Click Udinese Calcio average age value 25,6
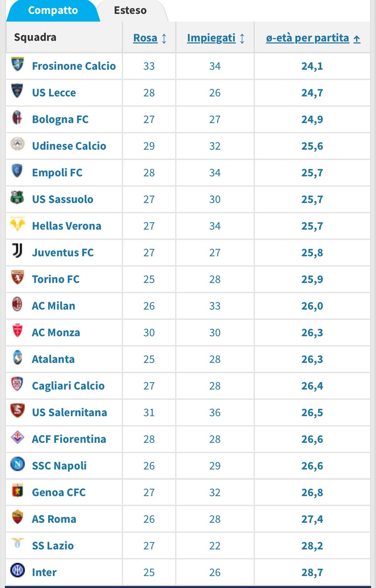376x588 pixels. [312, 146]
